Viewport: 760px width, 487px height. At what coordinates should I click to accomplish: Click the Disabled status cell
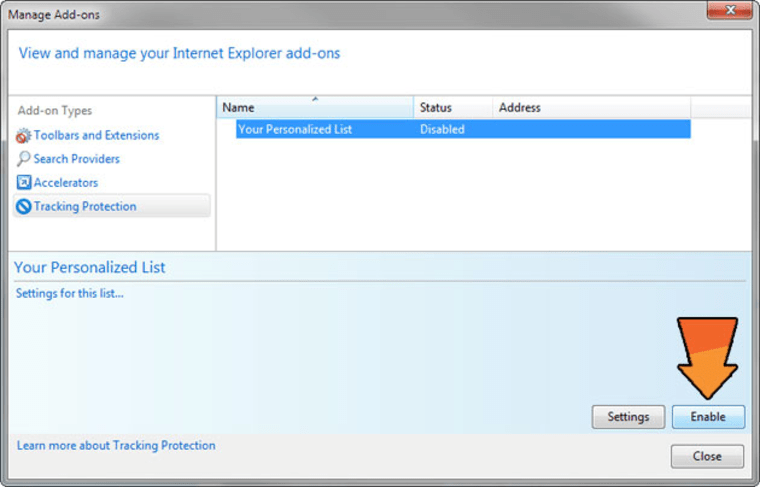pyautogui.click(x=442, y=129)
